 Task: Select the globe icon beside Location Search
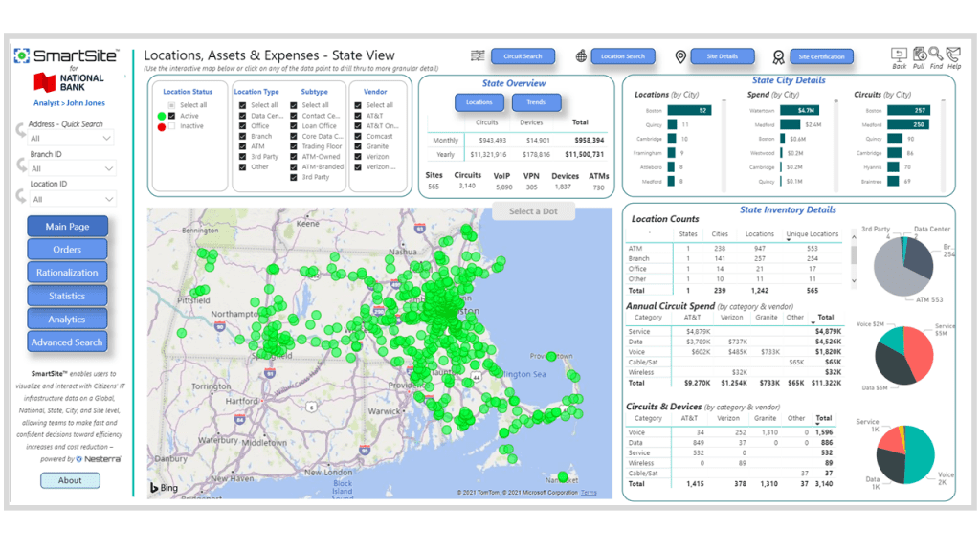tap(581, 55)
